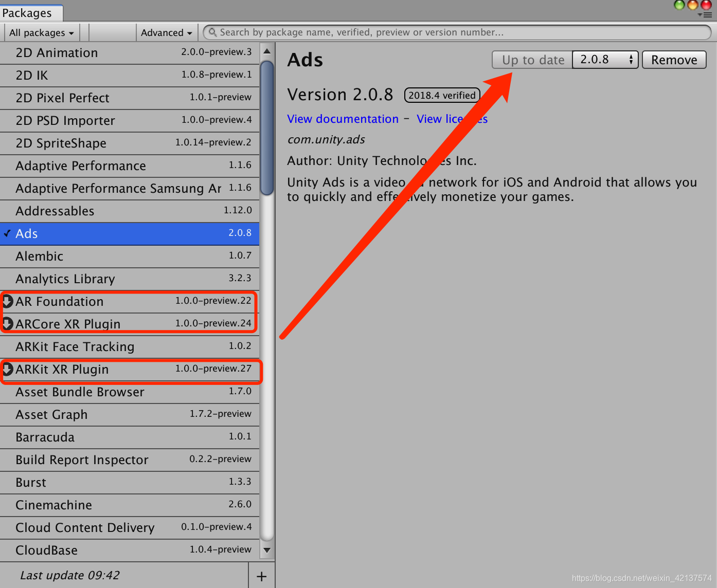Open the View licenses link
717x588 pixels.
[452, 119]
